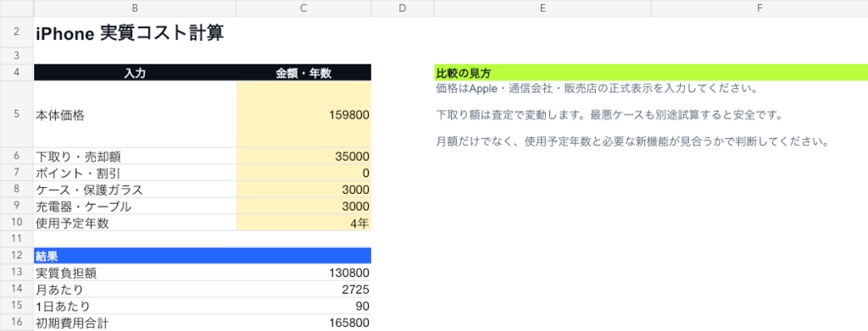Click the note starting 月額だけでなく
Image resolution: width=868 pixels, height=331 pixels.
point(632,141)
